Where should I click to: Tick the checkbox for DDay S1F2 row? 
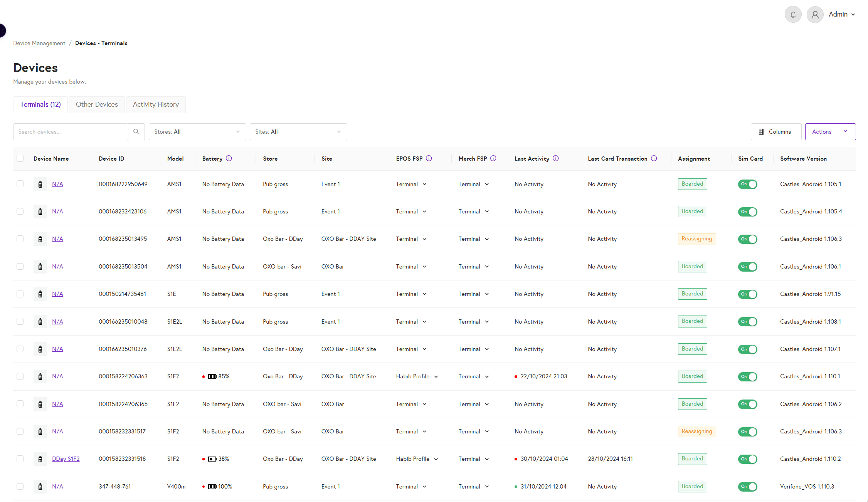[x=20, y=459]
